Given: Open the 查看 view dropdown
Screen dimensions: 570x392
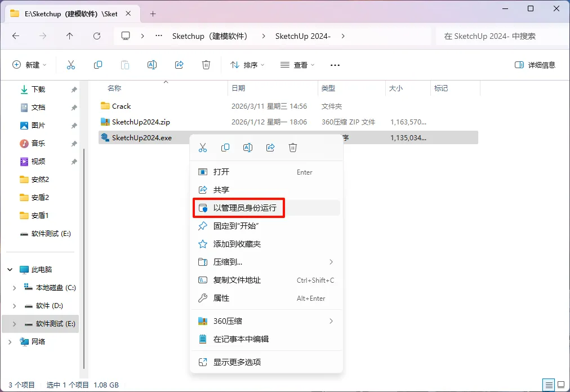Looking at the screenshot, I should pyautogui.click(x=297, y=65).
